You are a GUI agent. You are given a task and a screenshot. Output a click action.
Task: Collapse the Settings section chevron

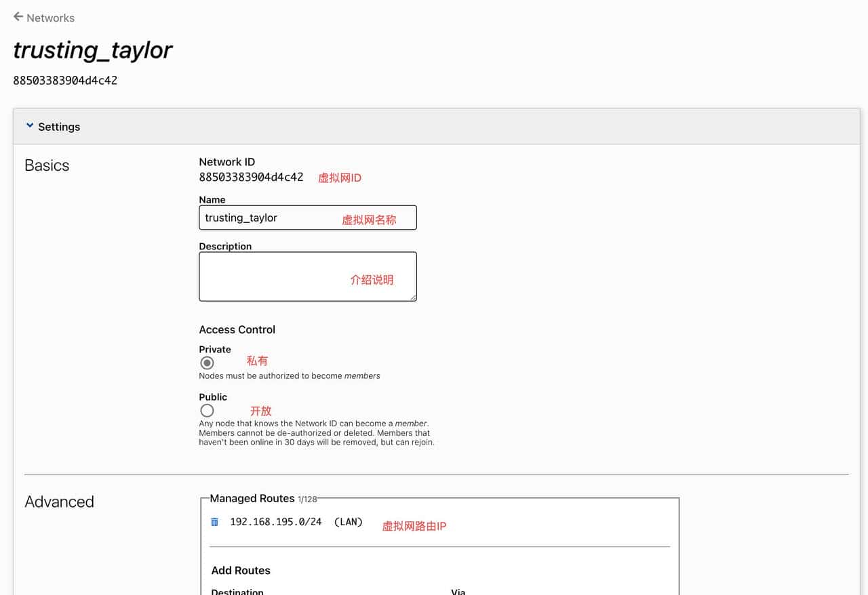29,126
